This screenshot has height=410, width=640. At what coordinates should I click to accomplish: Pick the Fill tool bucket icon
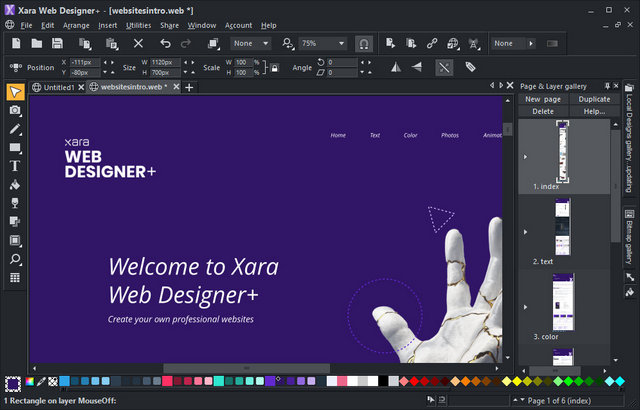pyautogui.click(x=15, y=185)
